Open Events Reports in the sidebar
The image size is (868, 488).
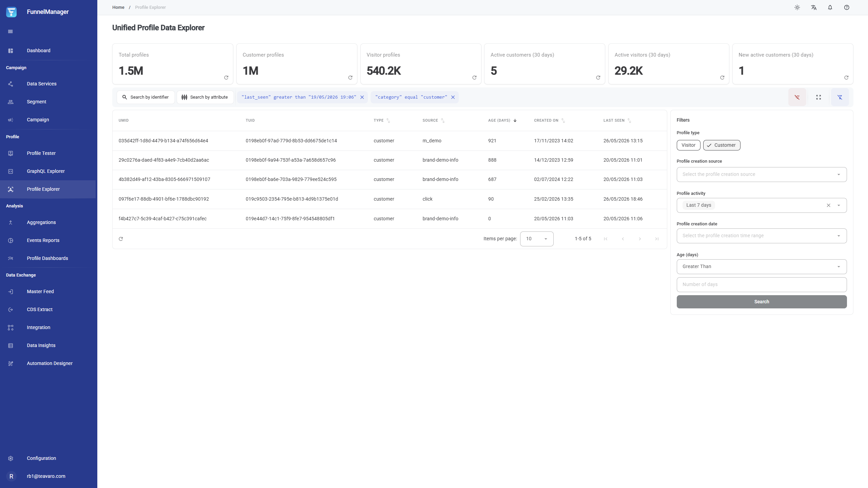pos(48,241)
